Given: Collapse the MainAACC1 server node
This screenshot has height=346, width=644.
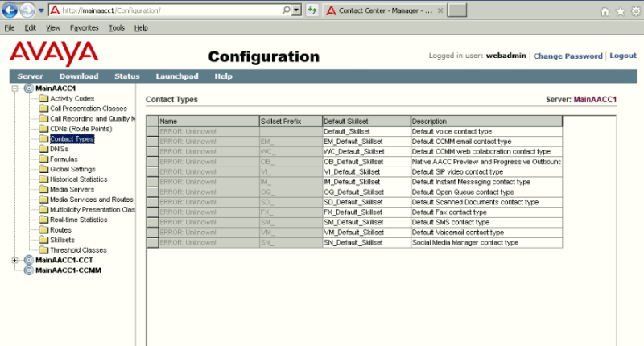Looking at the screenshot, I should (x=14, y=89).
